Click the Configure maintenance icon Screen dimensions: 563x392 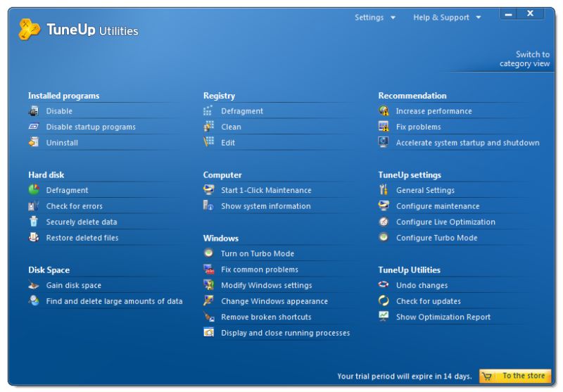(x=384, y=206)
